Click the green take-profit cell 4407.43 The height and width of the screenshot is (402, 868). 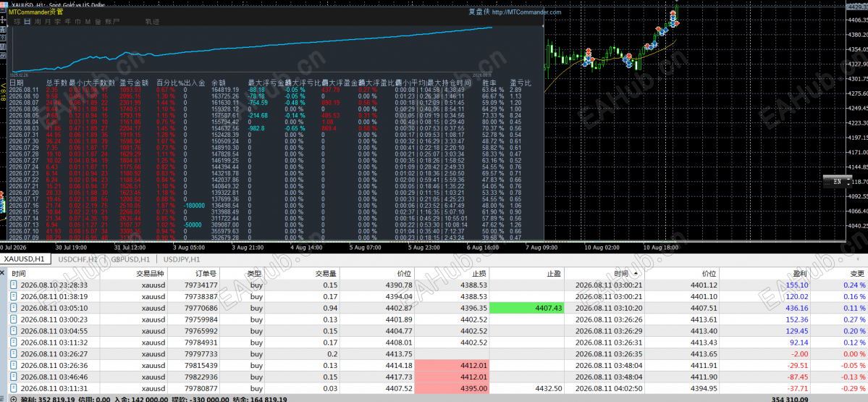[x=527, y=308]
